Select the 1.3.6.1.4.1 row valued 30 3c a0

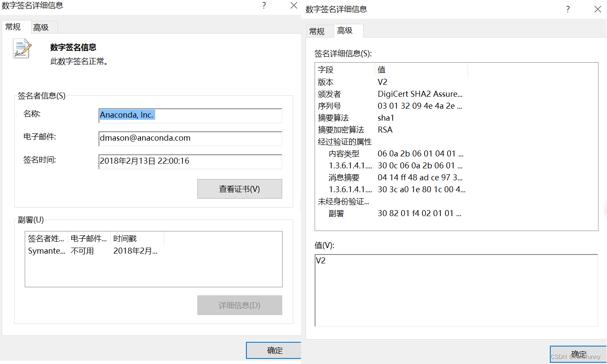(x=456, y=189)
